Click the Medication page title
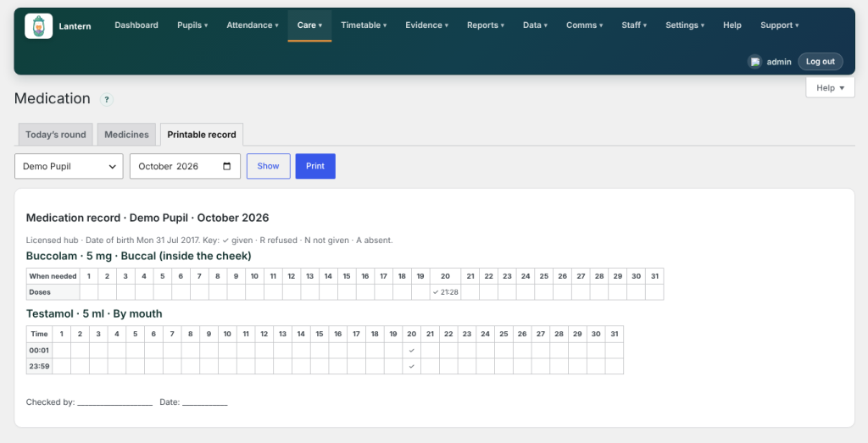 pyautogui.click(x=52, y=98)
